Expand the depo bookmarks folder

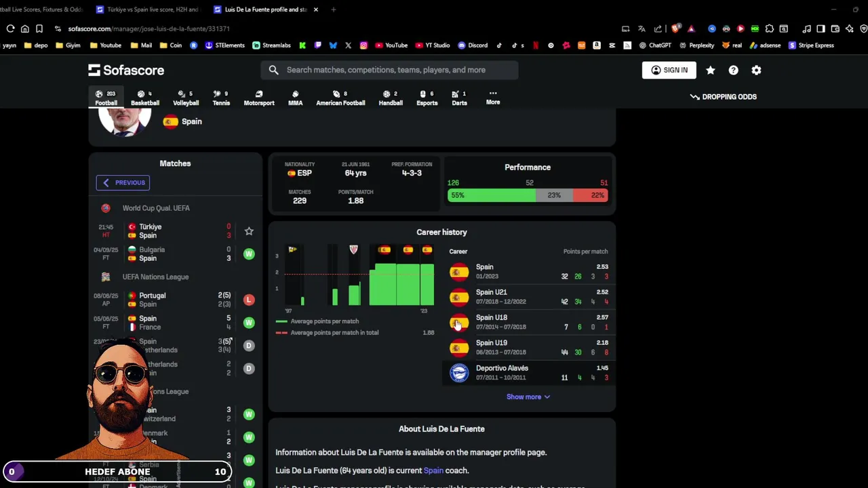(x=36, y=45)
